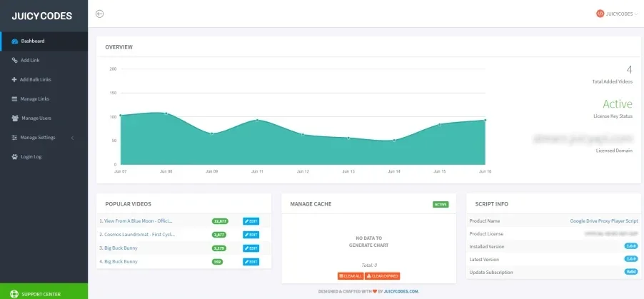Expand the Manage Settings submenu chevron

[x=73, y=138]
